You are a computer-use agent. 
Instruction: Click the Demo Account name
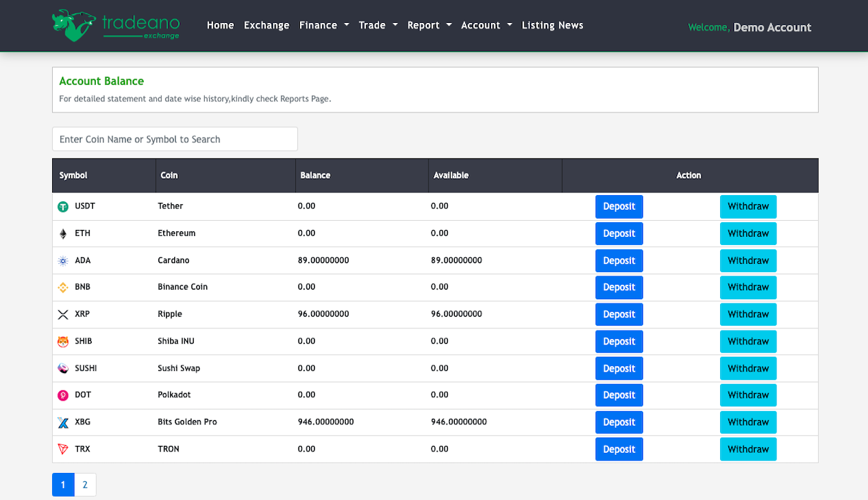(x=772, y=27)
